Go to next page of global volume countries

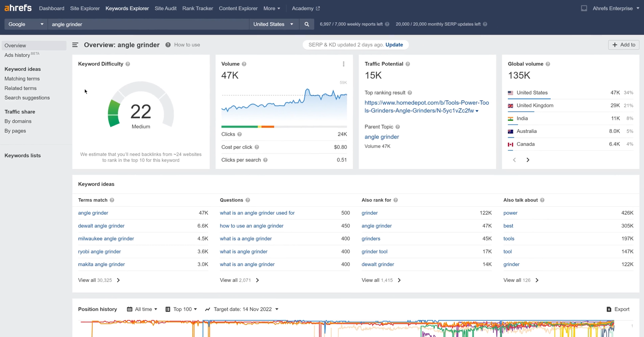(x=528, y=160)
